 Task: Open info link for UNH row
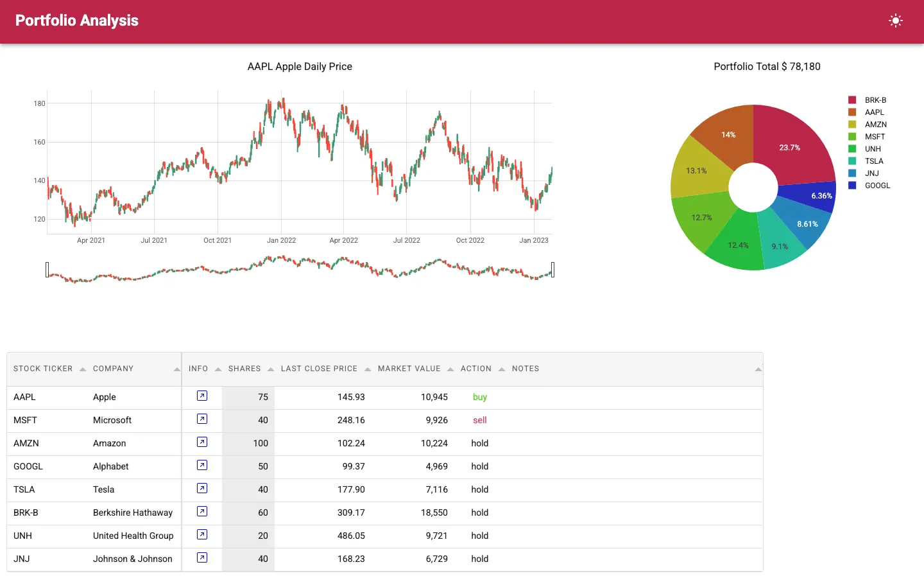(x=202, y=535)
